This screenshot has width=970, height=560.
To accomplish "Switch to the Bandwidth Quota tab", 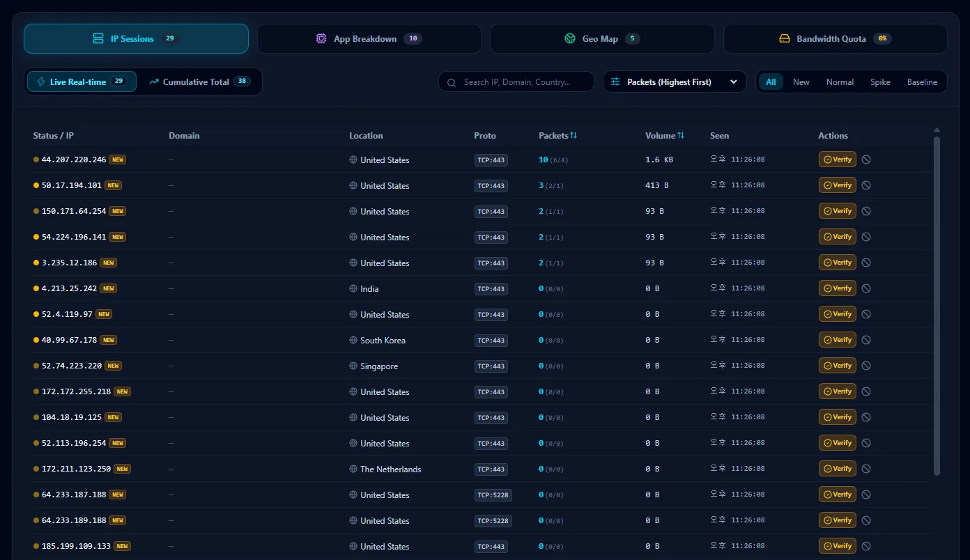I will [836, 38].
